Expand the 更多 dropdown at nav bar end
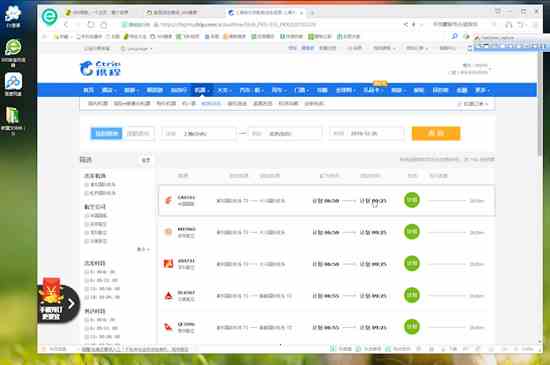Image resolution: width=550 pixels, height=365 pixels. tap(482, 90)
